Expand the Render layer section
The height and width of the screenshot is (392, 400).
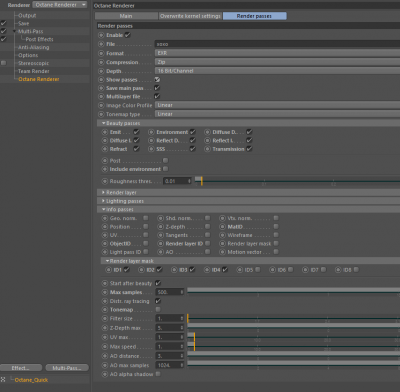103,192
